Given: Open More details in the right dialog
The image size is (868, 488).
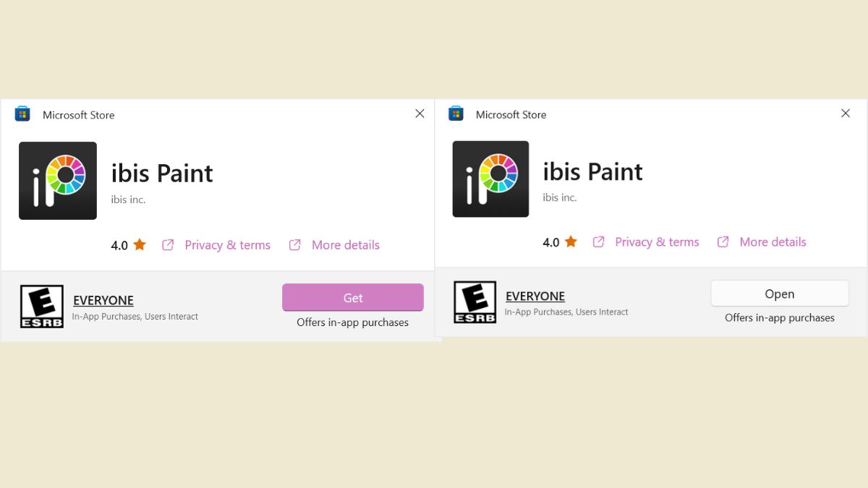Looking at the screenshot, I should 773,242.
